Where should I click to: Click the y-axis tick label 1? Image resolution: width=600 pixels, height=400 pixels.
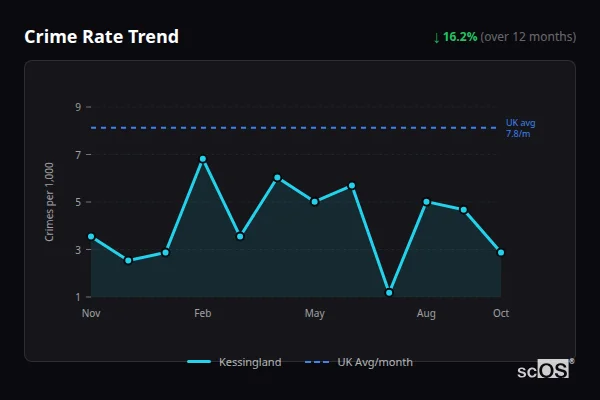coord(78,297)
